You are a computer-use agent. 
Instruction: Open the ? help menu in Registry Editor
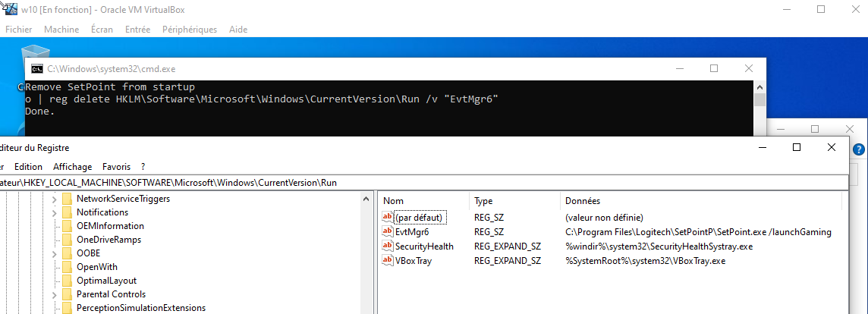(143, 166)
